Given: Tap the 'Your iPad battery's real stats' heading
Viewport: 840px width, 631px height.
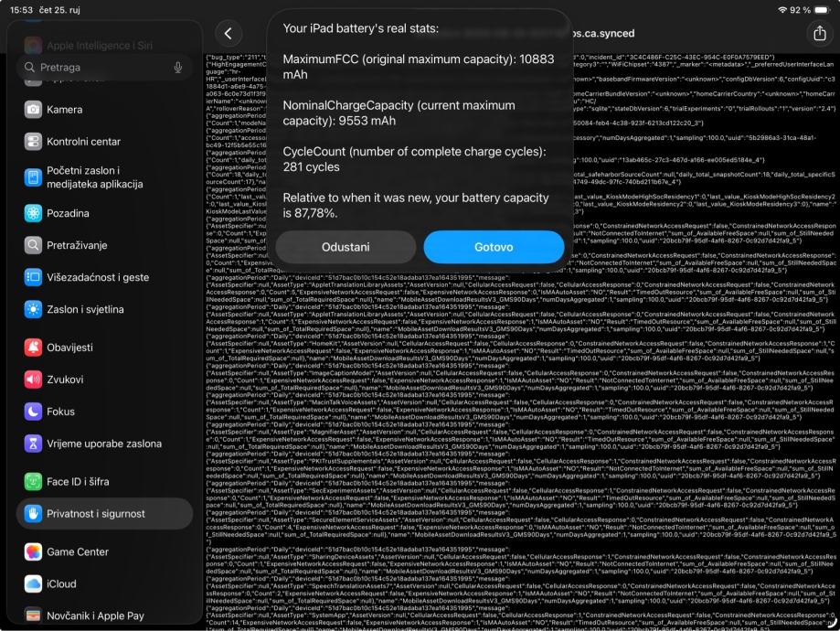Looking at the screenshot, I should [x=360, y=28].
